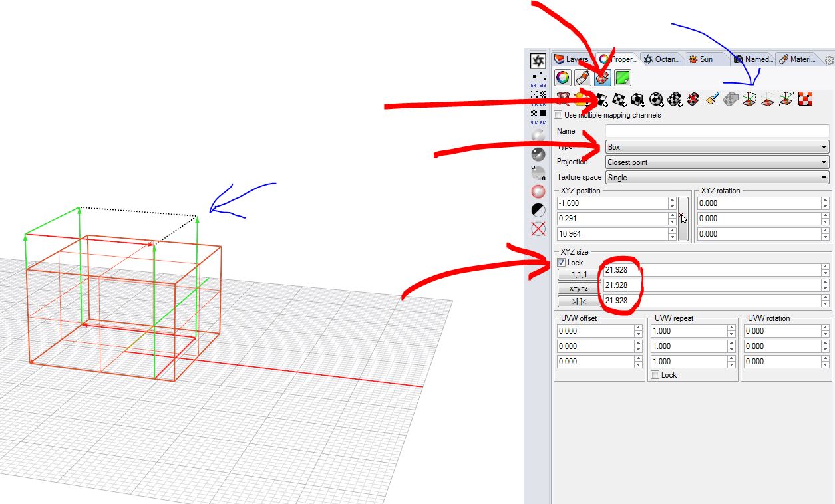Click the red sphere icon in sidebar

coord(538,191)
